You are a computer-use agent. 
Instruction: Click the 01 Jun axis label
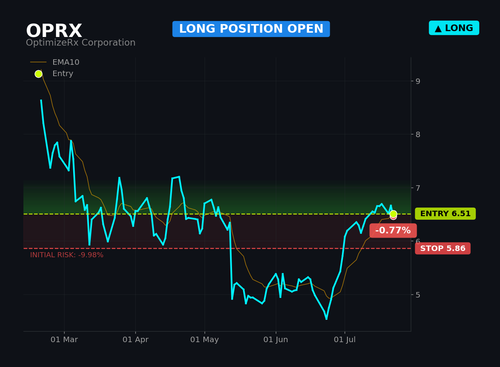click(x=276, y=340)
